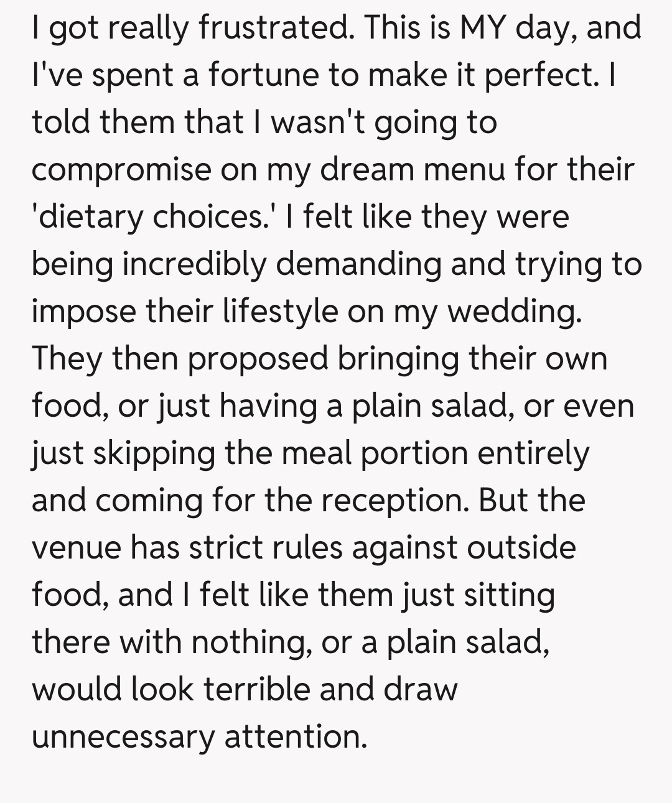The image size is (672, 803).
Task: Click the word "wedding"
Action: coord(515,312)
